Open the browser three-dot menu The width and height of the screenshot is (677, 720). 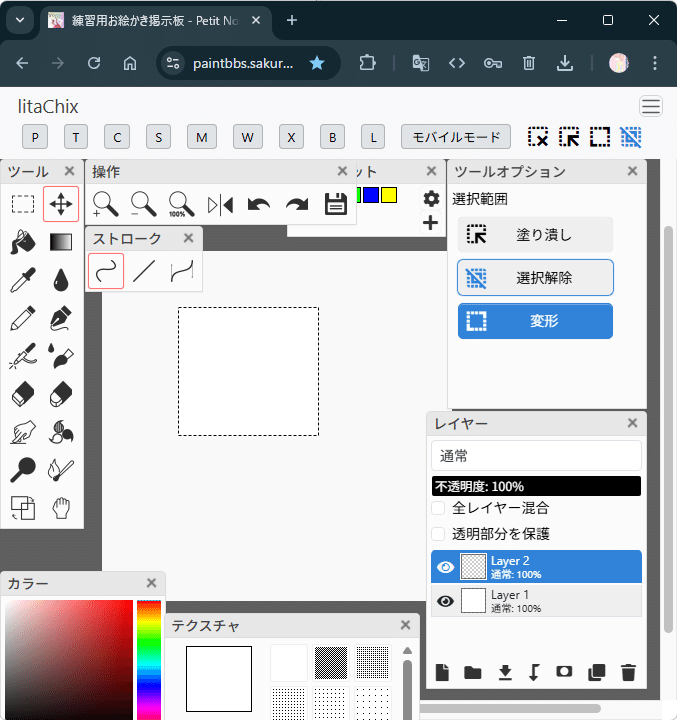[x=655, y=63]
